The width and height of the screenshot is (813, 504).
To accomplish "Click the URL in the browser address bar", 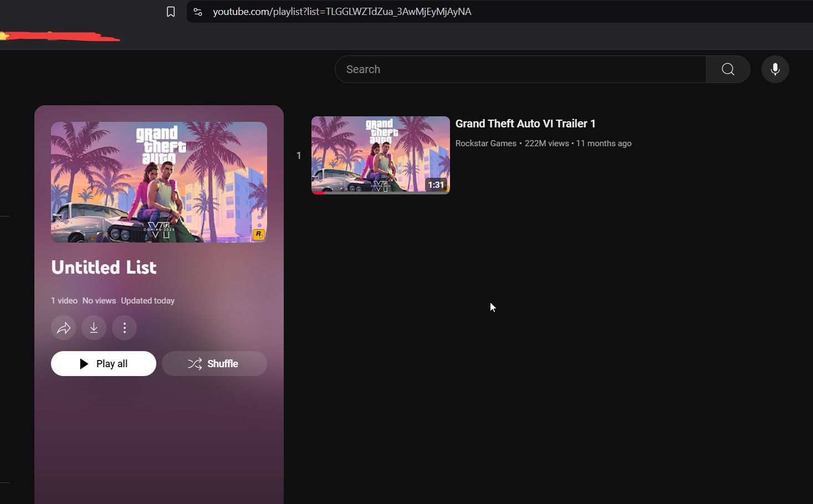I will 342,12.
